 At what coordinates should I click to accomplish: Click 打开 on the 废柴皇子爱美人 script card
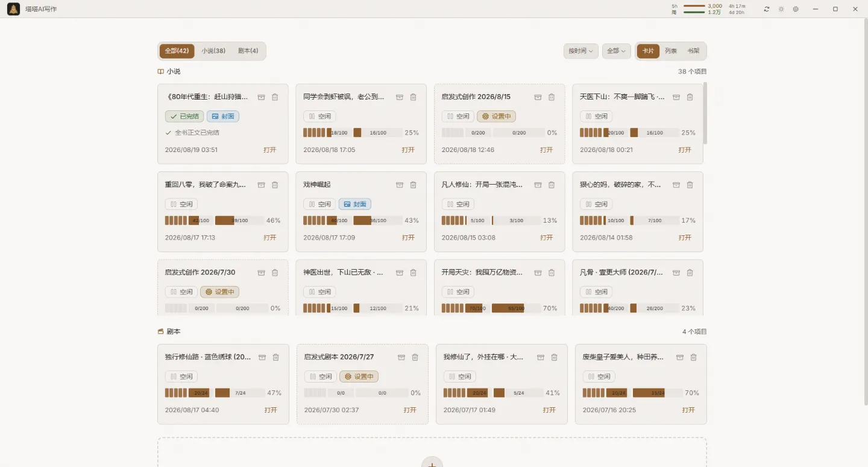(x=688, y=410)
